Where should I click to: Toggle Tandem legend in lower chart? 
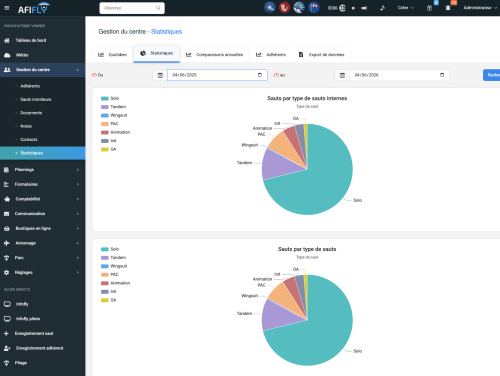(113, 258)
